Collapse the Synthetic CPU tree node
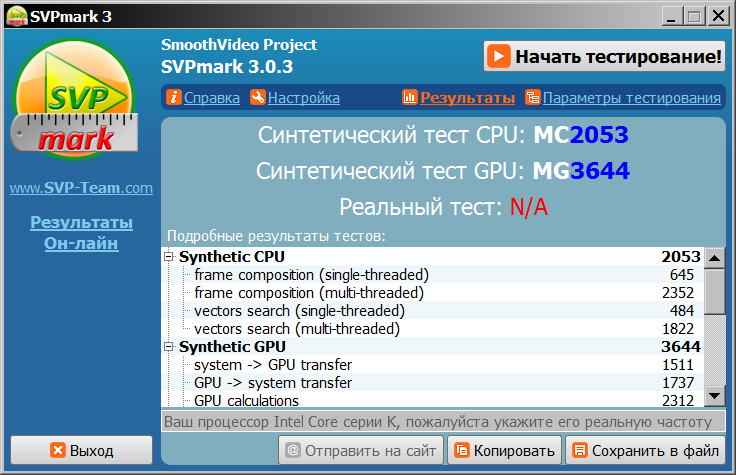 [x=170, y=257]
